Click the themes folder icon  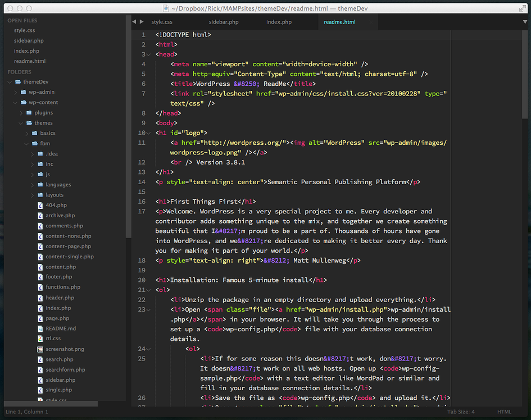pos(29,123)
